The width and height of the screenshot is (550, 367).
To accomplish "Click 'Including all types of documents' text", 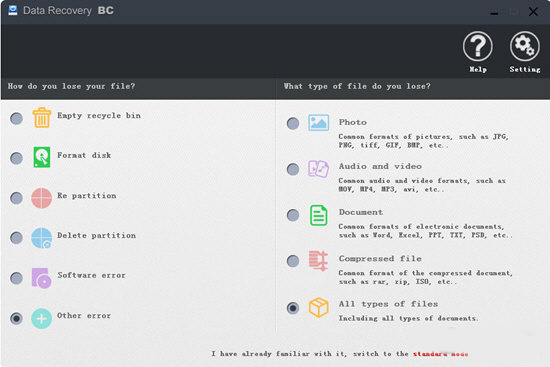I will point(408,318).
